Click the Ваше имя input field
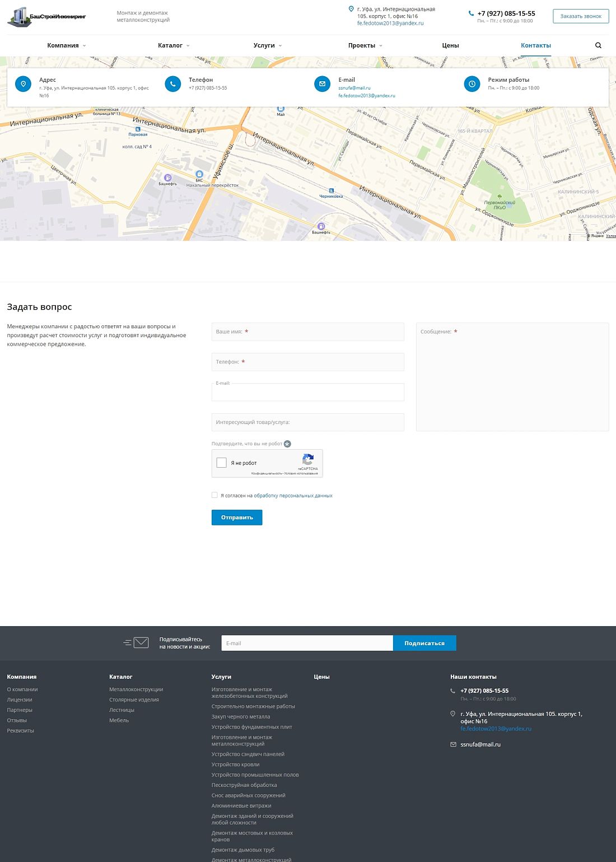Viewport: 616px width, 862px height. point(308,332)
